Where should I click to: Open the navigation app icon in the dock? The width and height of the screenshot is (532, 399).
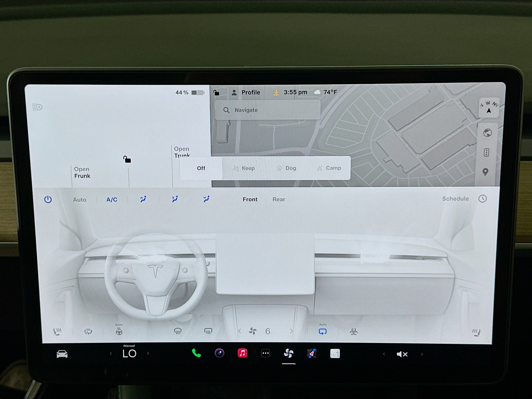(x=311, y=353)
